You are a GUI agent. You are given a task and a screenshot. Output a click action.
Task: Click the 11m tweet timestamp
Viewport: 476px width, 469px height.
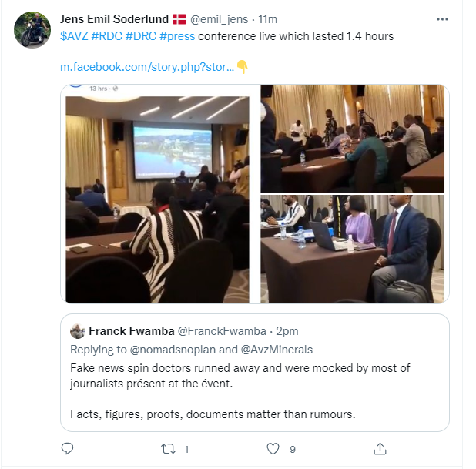(266, 18)
